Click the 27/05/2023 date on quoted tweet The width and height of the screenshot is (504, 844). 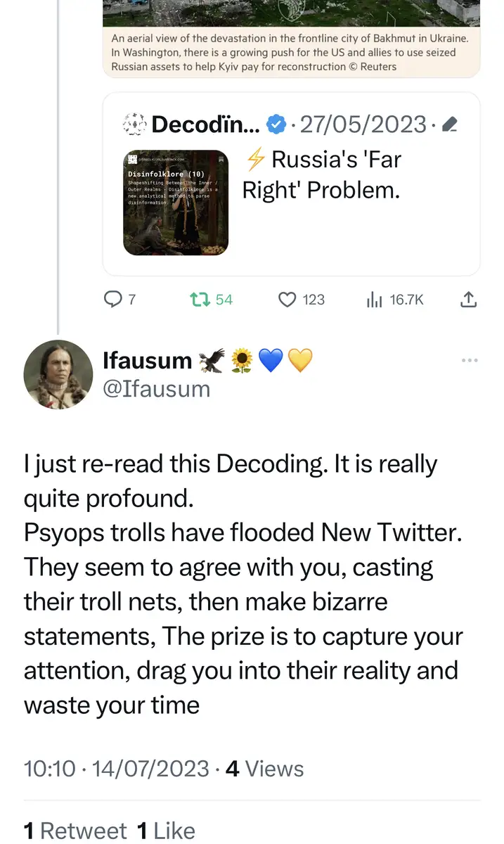point(363,124)
